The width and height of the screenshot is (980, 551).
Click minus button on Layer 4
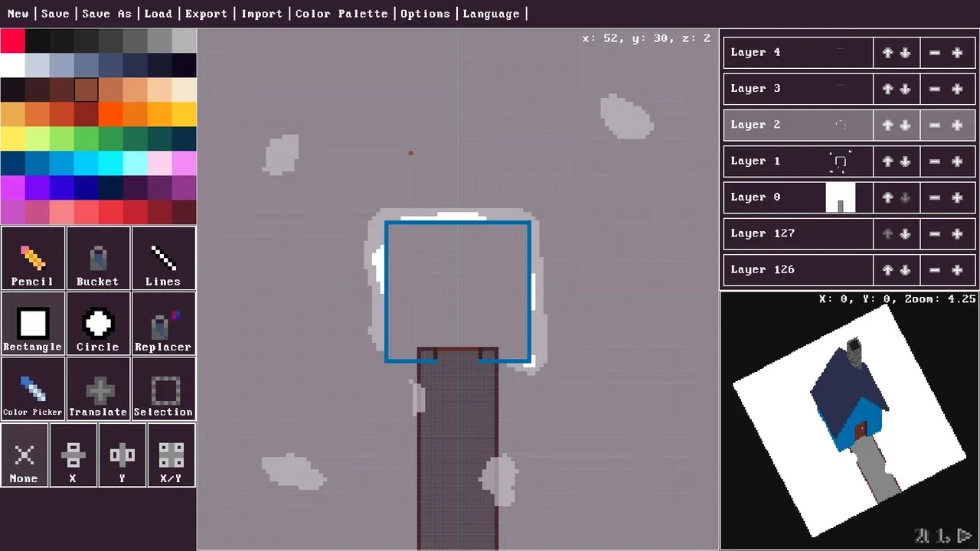click(935, 53)
